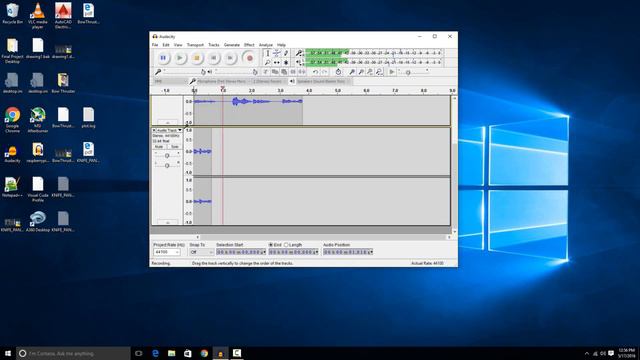Close the Audio Track with X button
640x360 pixels.
coord(154,130)
